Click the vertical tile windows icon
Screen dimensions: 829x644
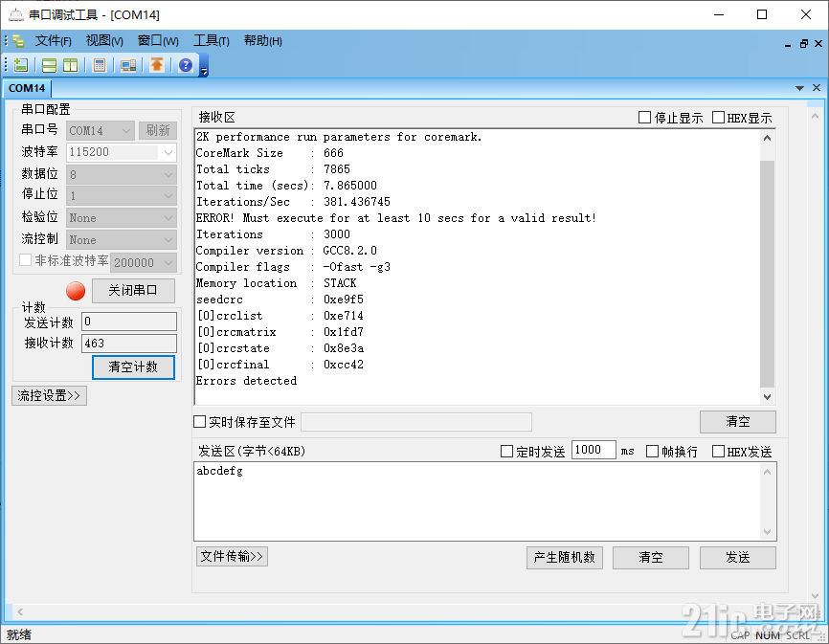70,65
